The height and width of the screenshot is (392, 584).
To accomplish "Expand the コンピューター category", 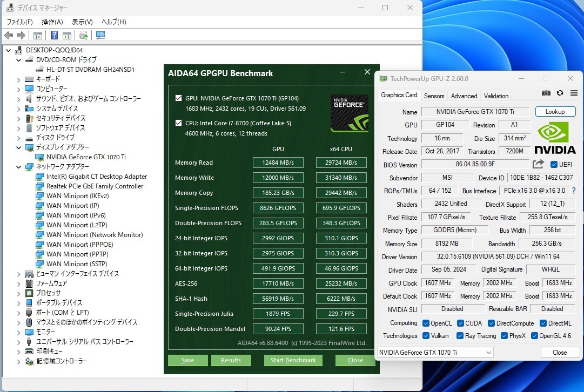I will pyautogui.click(x=18, y=89).
